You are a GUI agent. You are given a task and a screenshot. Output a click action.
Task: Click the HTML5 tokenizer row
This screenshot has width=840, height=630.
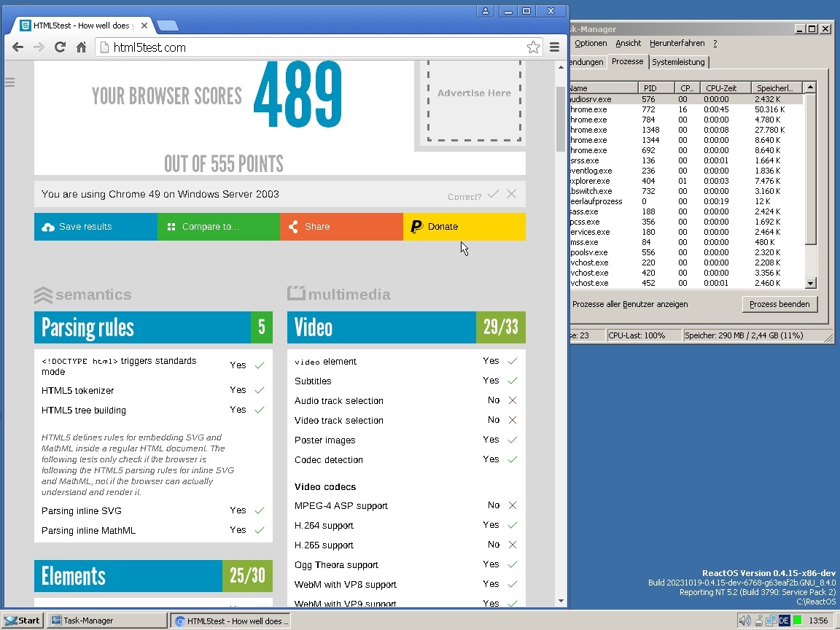click(x=153, y=391)
